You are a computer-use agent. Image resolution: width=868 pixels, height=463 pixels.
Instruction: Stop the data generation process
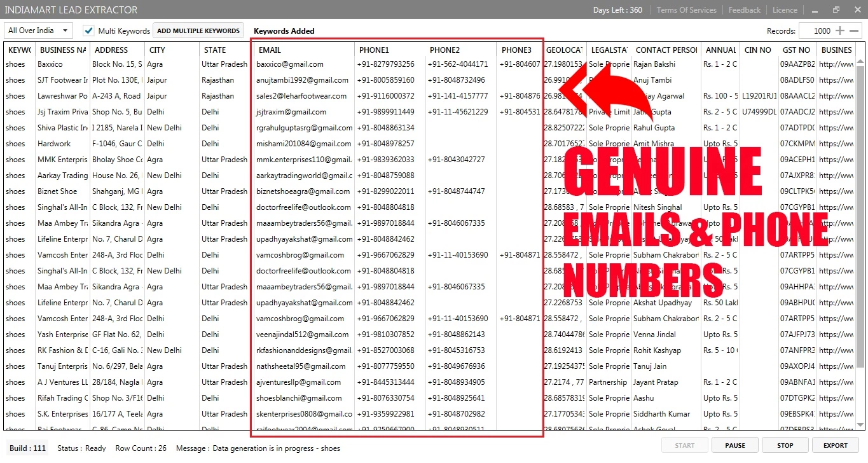[x=785, y=445]
